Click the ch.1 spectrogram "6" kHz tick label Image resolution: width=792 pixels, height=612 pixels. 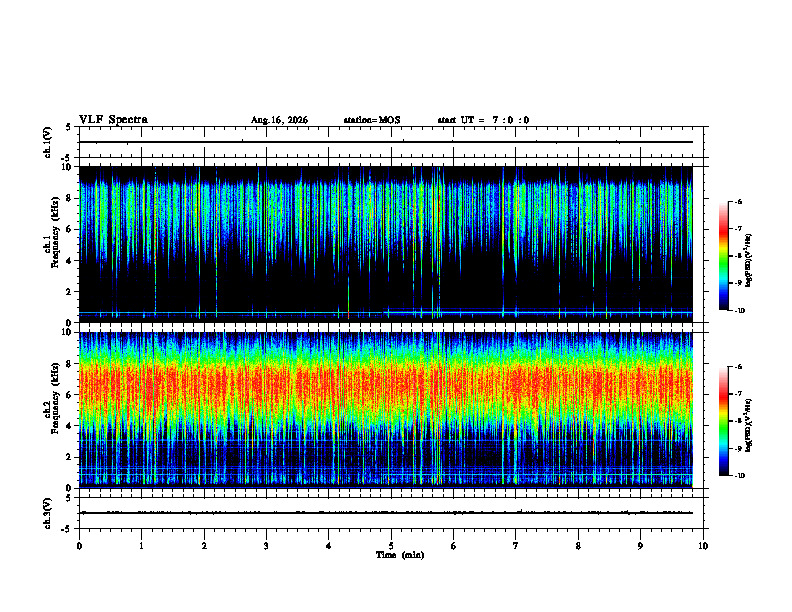point(70,230)
